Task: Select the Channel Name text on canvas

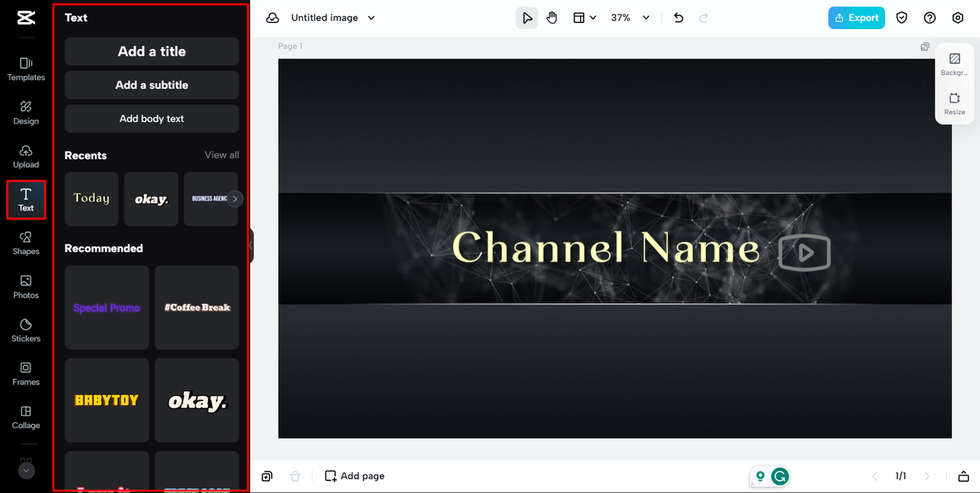Action: tap(606, 247)
